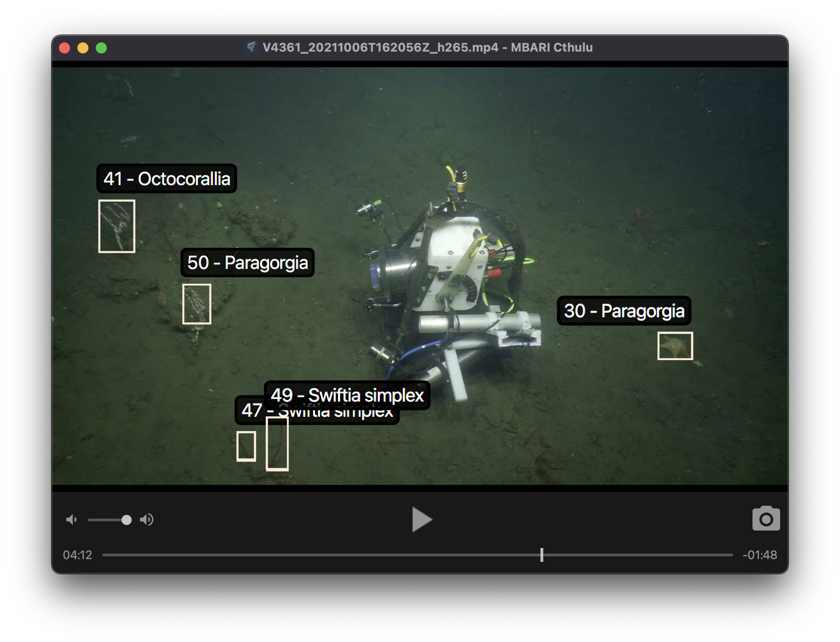Screen dimensions: 840x642
Task: Select the 30 - Paragorgia label
Action: point(624,311)
